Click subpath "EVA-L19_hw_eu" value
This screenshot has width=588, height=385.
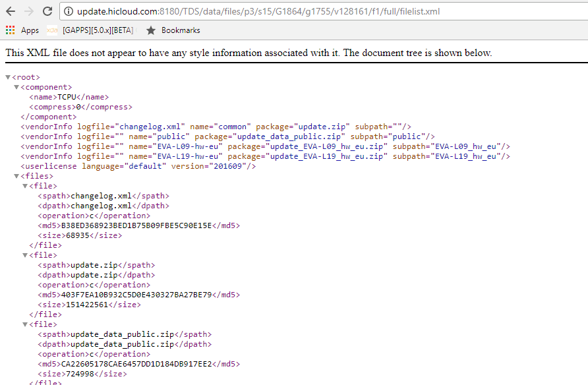[x=466, y=156]
